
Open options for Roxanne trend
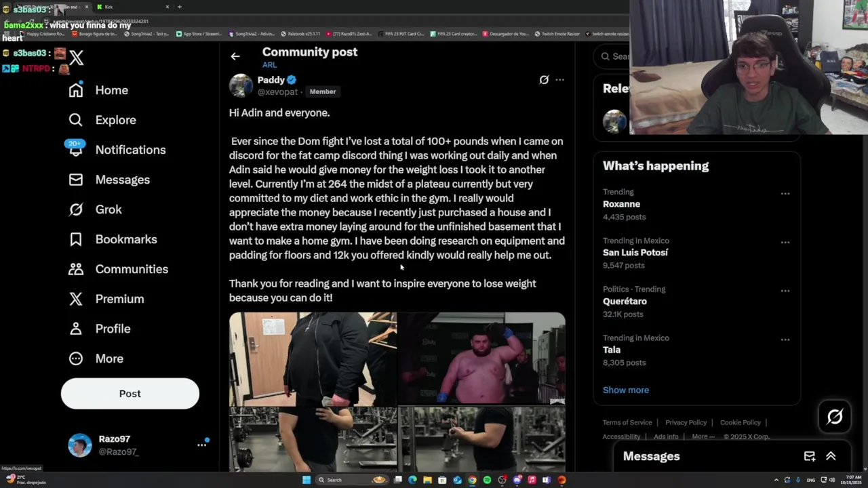tap(785, 194)
